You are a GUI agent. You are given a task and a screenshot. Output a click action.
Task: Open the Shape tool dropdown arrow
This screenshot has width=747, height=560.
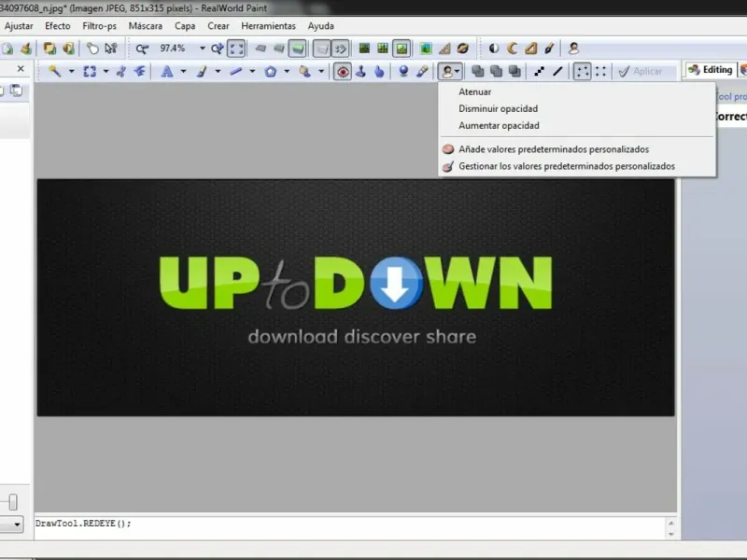pos(287,72)
